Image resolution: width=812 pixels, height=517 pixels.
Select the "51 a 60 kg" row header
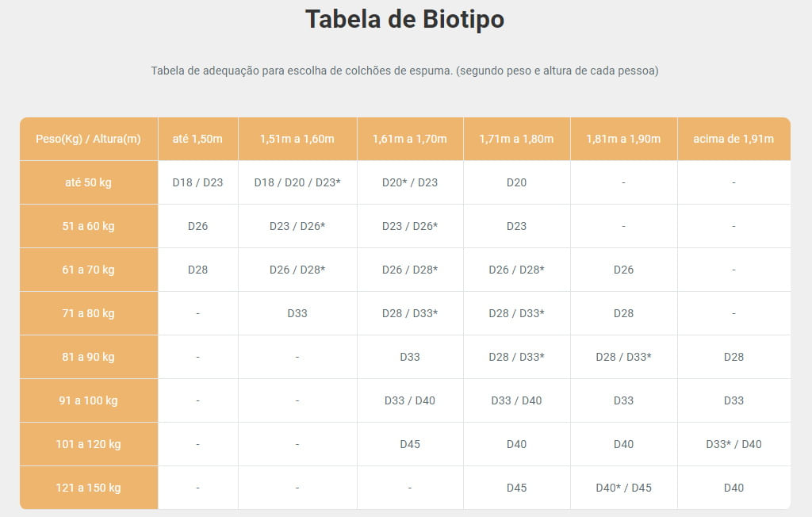88,226
